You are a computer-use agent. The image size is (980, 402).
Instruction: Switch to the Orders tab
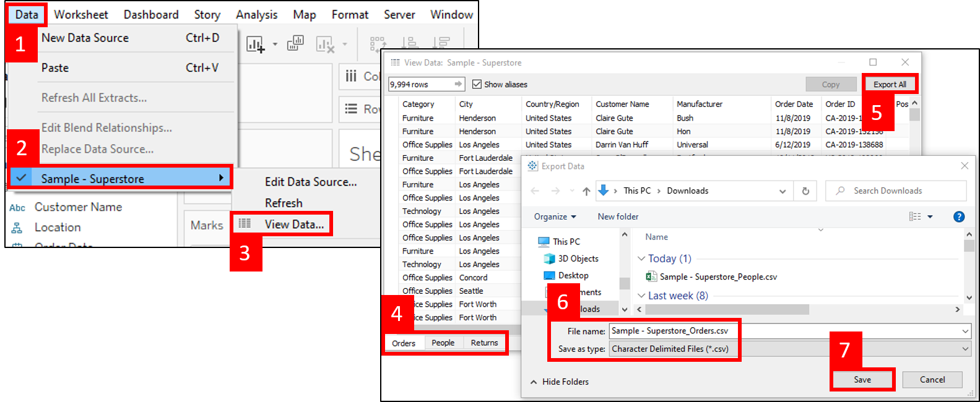404,343
